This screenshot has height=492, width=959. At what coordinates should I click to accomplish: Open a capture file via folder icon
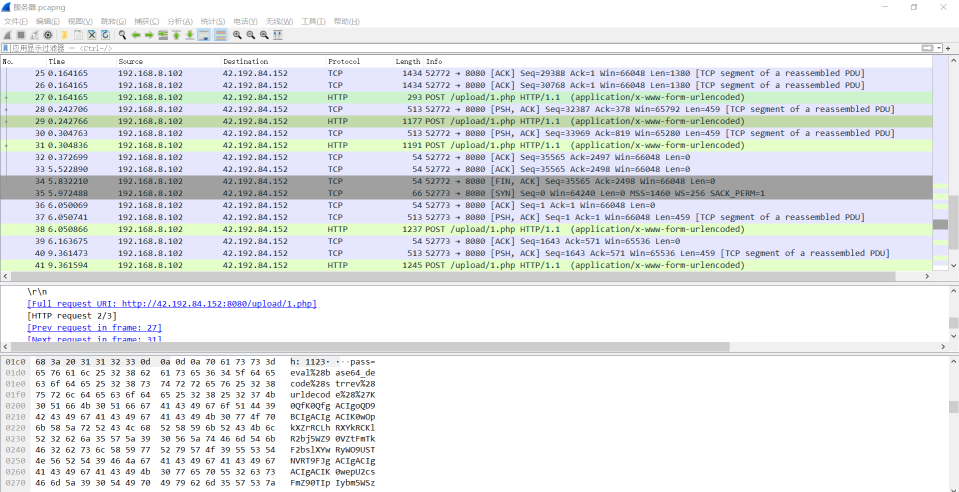point(64,35)
